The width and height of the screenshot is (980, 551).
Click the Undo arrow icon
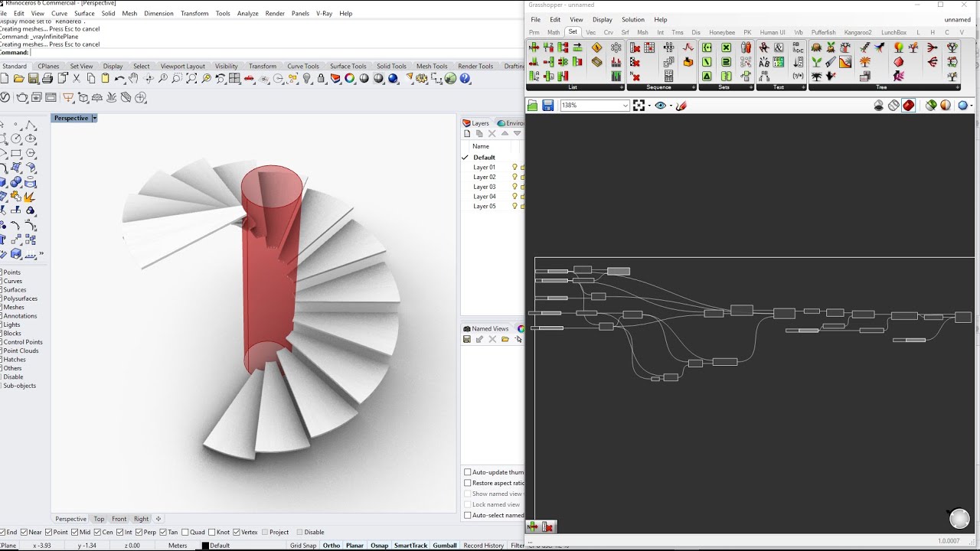coord(119,78)
